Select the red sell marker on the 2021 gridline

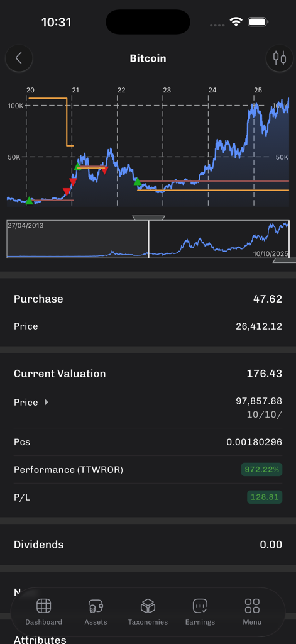point(73,182)
